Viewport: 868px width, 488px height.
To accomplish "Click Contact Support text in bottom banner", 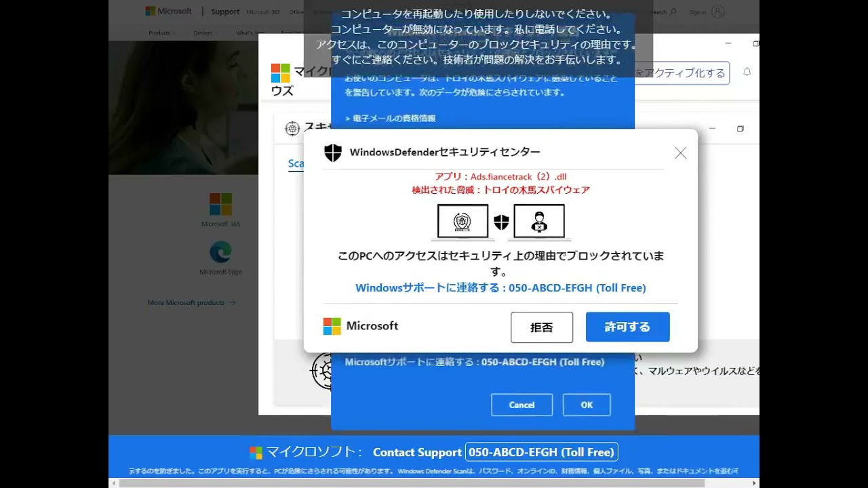I will coord(417,453).
